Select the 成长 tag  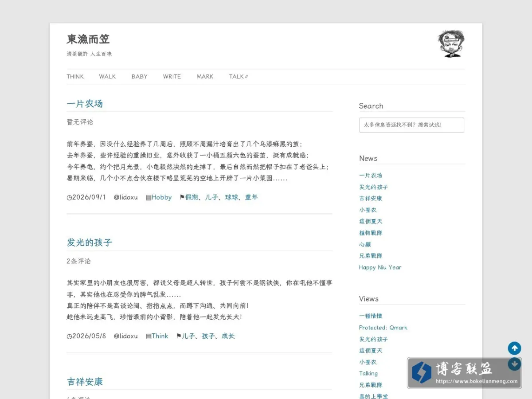point(228,336)
